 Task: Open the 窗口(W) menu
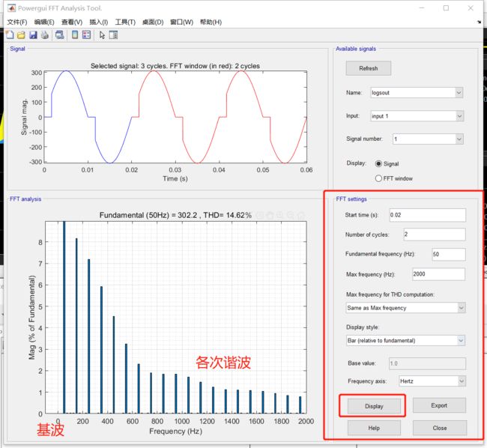182,22
